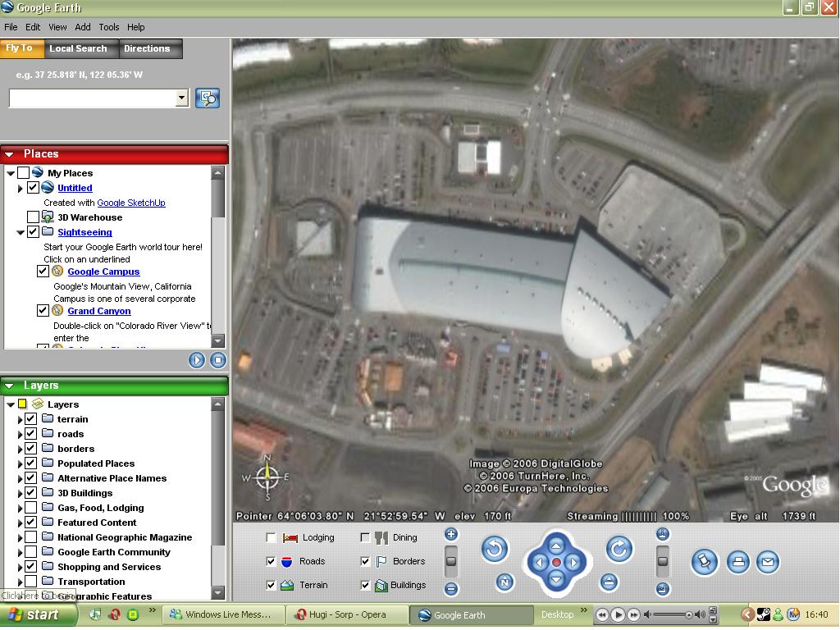Expand the Untitled item

(21, 188)
